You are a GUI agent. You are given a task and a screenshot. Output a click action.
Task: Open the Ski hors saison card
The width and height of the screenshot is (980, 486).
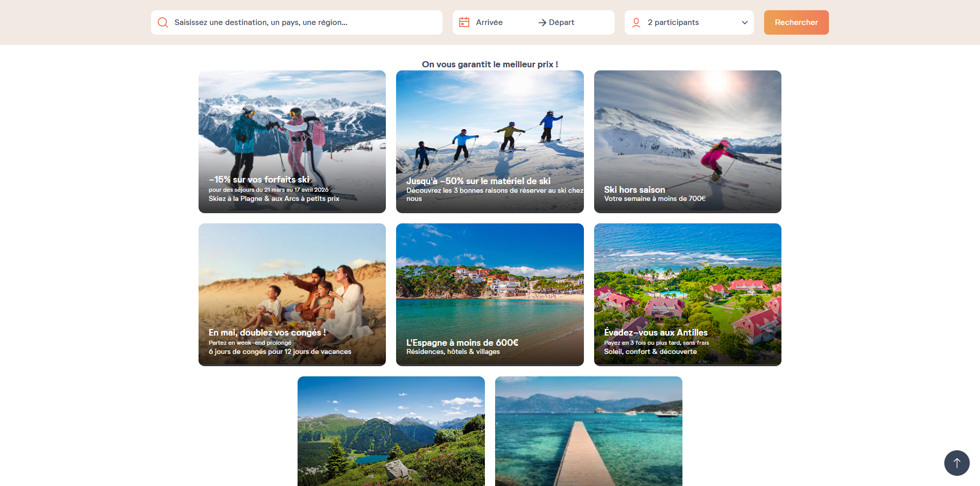point(688,142)
